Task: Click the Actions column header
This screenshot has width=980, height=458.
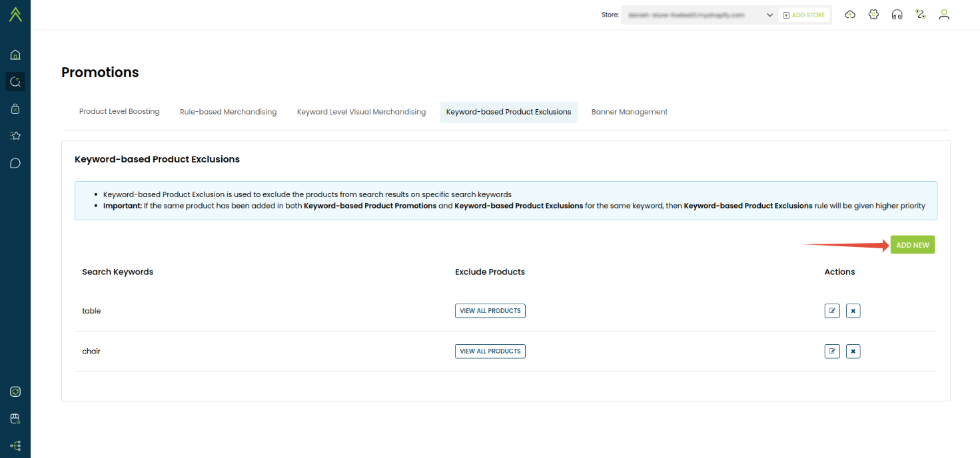Action: 839,272
